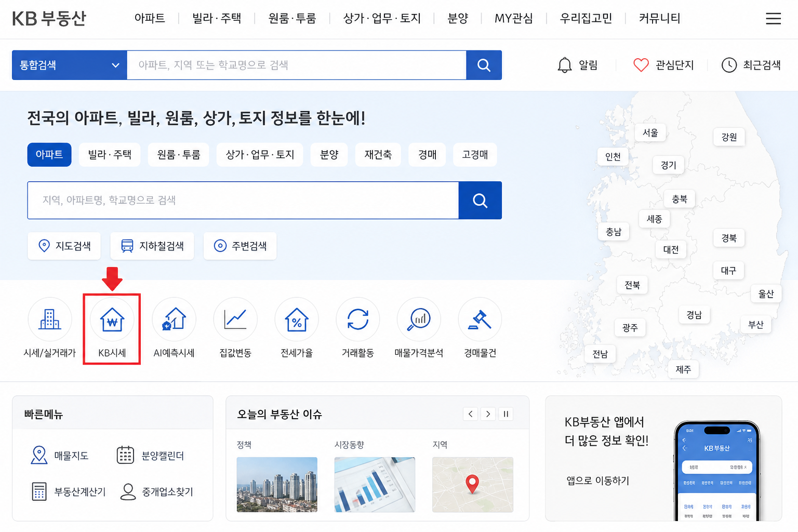Open 최근검색 clock history
The image size is (798, 532).
[x=751, y=65]
